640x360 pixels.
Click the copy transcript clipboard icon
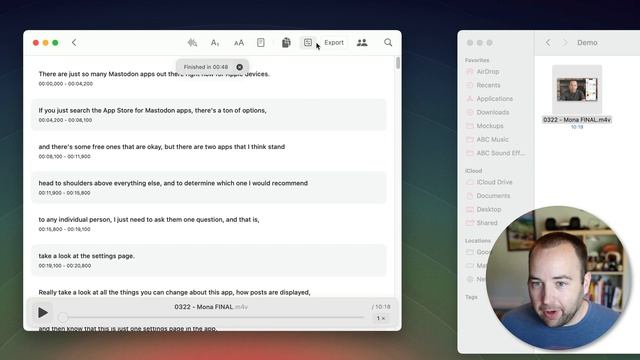286,42
